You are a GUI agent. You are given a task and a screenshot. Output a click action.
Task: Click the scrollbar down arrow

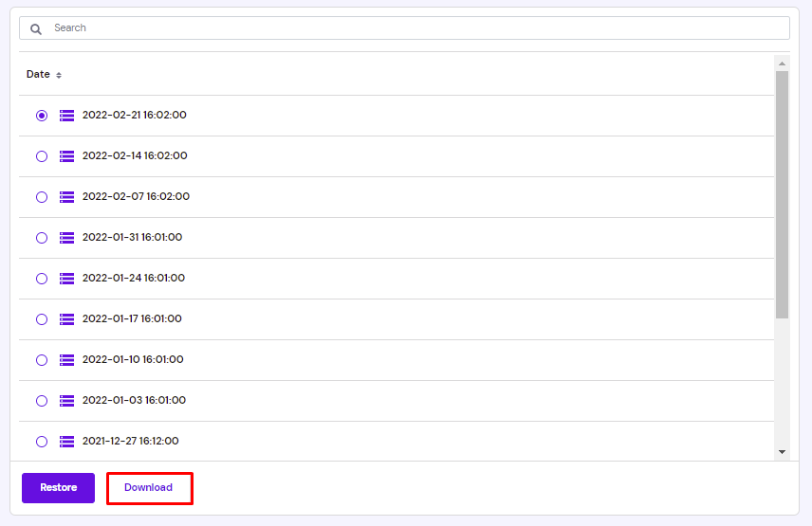click(782, 451)
